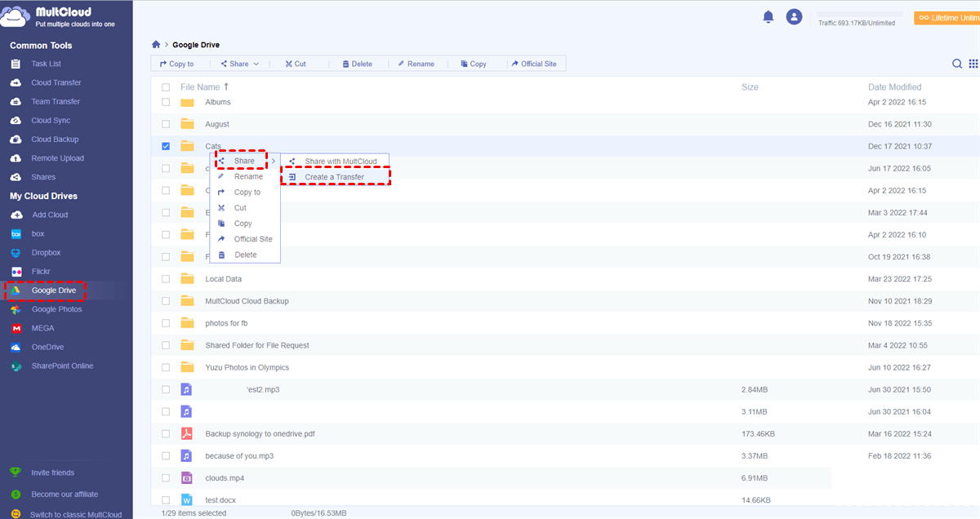
Task: Choose Share with MultCloud option
Action: click(335, 162)
